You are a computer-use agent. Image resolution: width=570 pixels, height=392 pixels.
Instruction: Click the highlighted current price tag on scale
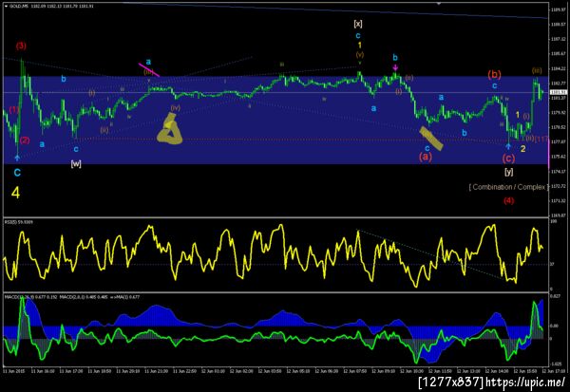tap(560, 92)
